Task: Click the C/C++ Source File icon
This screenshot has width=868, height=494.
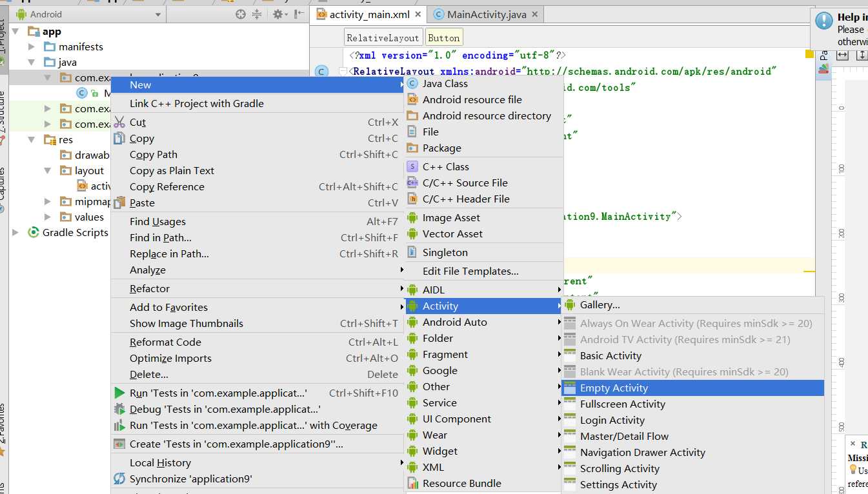Action: pos(412,183)
